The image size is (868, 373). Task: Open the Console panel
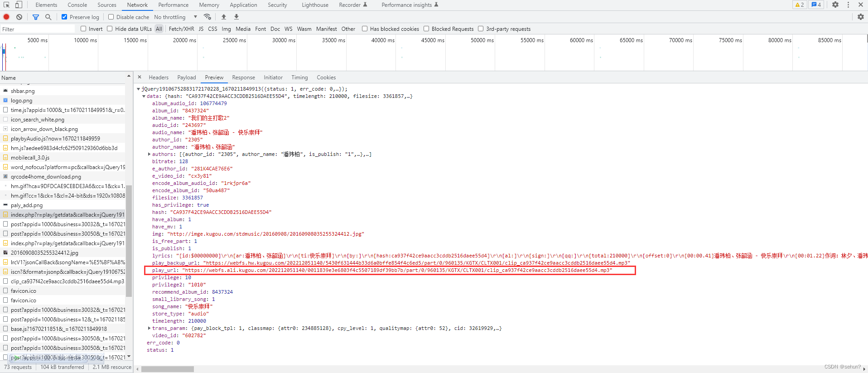click(77, 5)
